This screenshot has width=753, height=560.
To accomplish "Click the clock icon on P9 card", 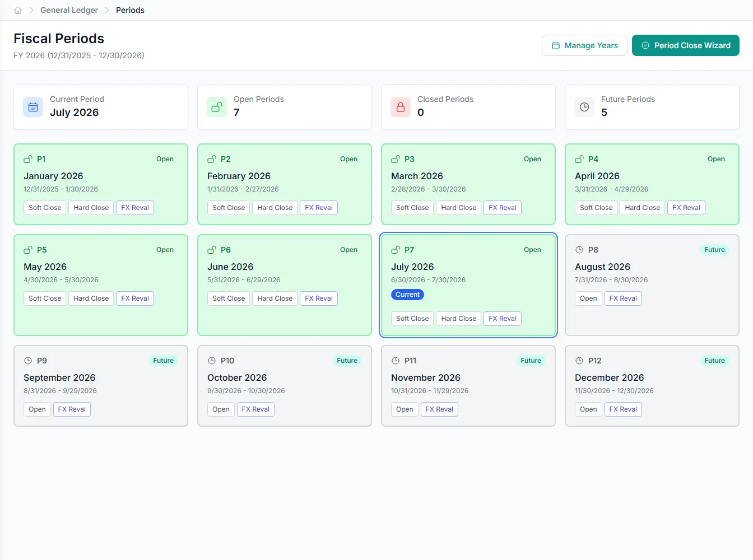I will pyautogui.click(x=28, y=361).
